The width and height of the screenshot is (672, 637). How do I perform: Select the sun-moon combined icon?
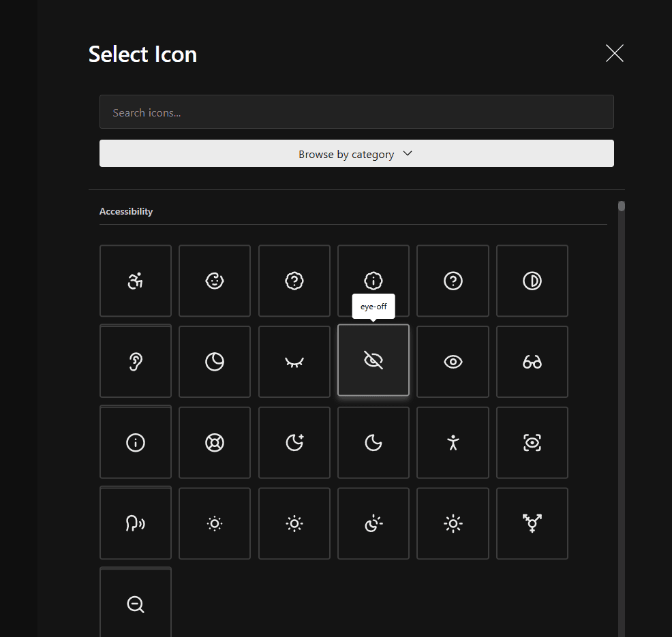click(x=373, y=523)
